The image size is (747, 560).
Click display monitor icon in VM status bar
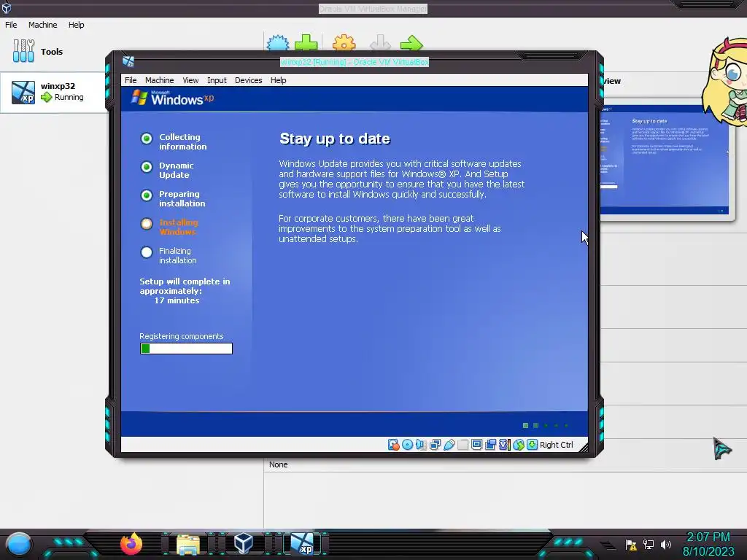(x=476, y=445)
